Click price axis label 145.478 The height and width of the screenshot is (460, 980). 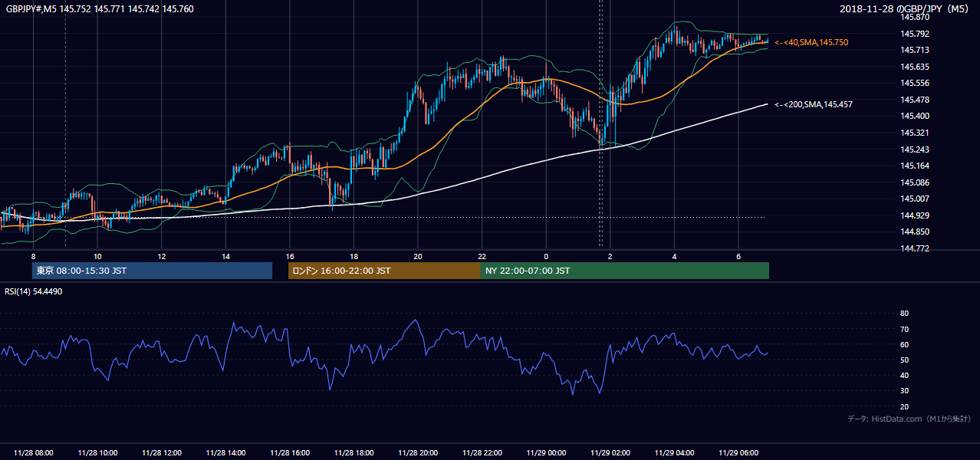click(x=913, y=100)
